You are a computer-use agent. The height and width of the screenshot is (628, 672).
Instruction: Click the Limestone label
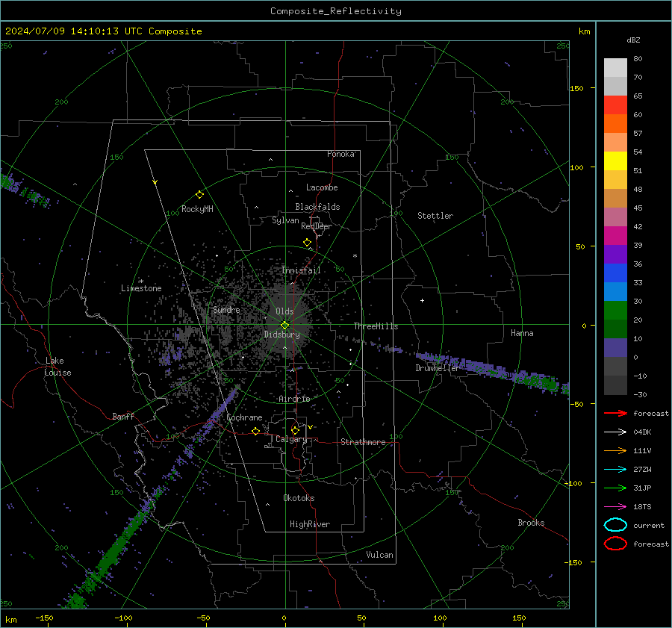(141, 288)
